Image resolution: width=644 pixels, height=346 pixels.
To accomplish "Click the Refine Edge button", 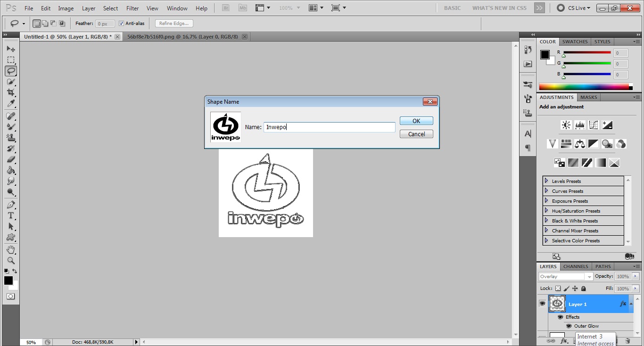I will coord(173,24).
